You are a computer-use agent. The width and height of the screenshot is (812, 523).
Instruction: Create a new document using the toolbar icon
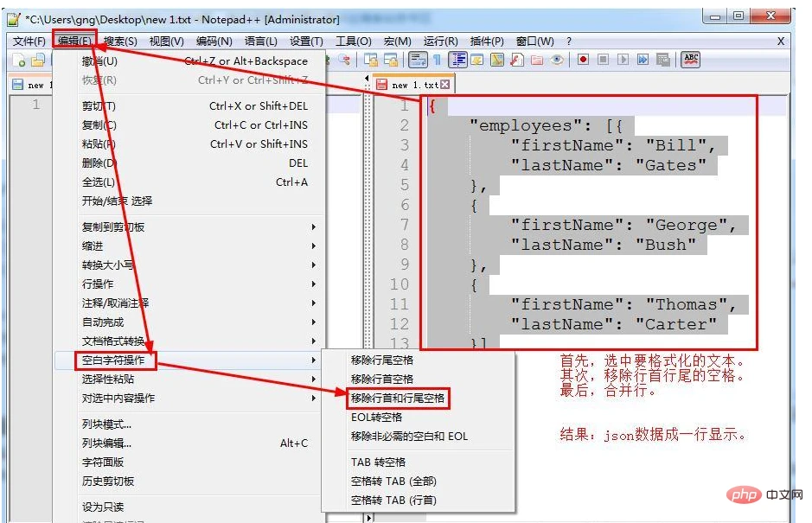(17, 61)
